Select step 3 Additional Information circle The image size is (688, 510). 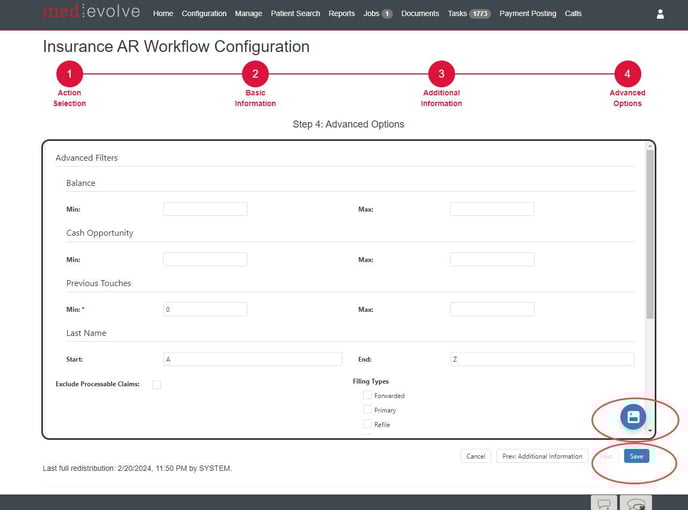(x=441, y=74)
